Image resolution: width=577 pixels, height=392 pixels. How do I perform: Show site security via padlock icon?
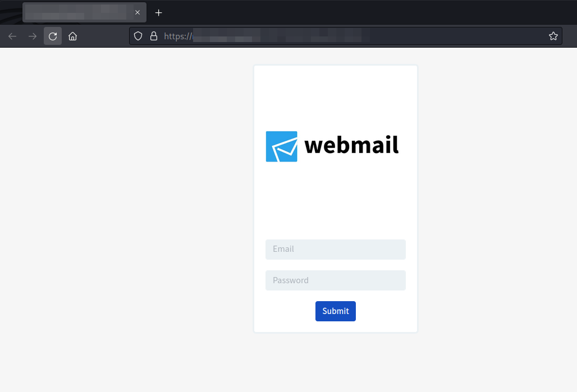click(x=154, y=36)
